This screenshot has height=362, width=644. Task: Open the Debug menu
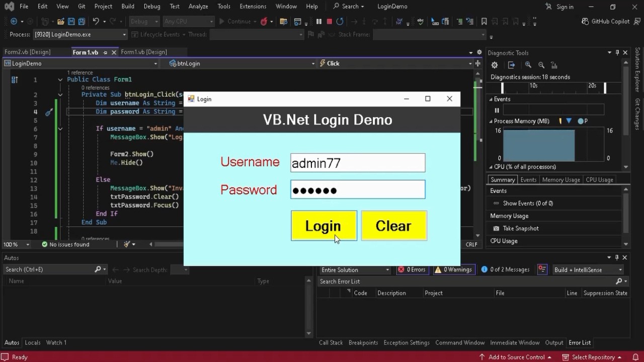click(x=151, y=7)
